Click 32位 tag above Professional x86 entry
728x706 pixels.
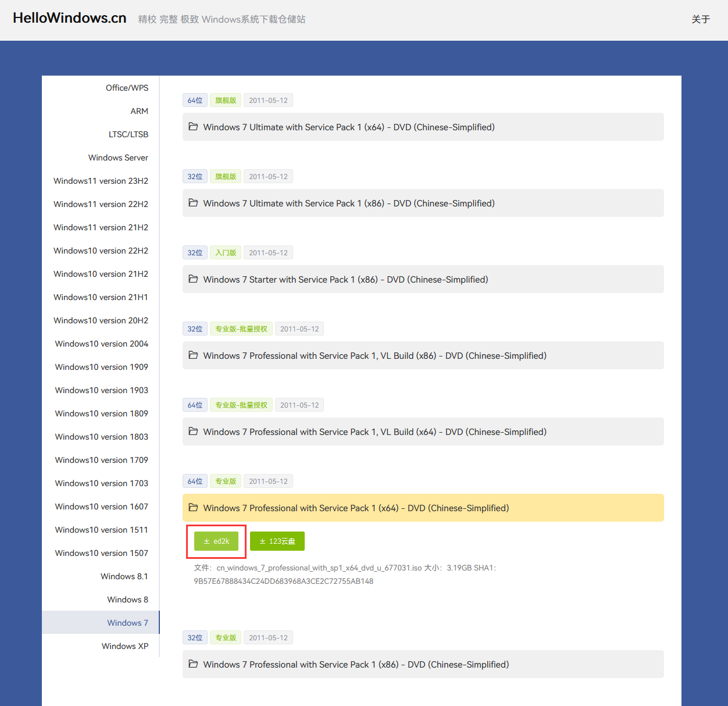(x=195, y=637)
